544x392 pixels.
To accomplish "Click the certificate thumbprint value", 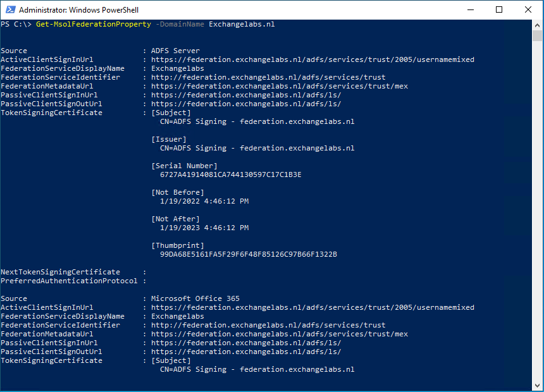I will [x=248, y=254].
